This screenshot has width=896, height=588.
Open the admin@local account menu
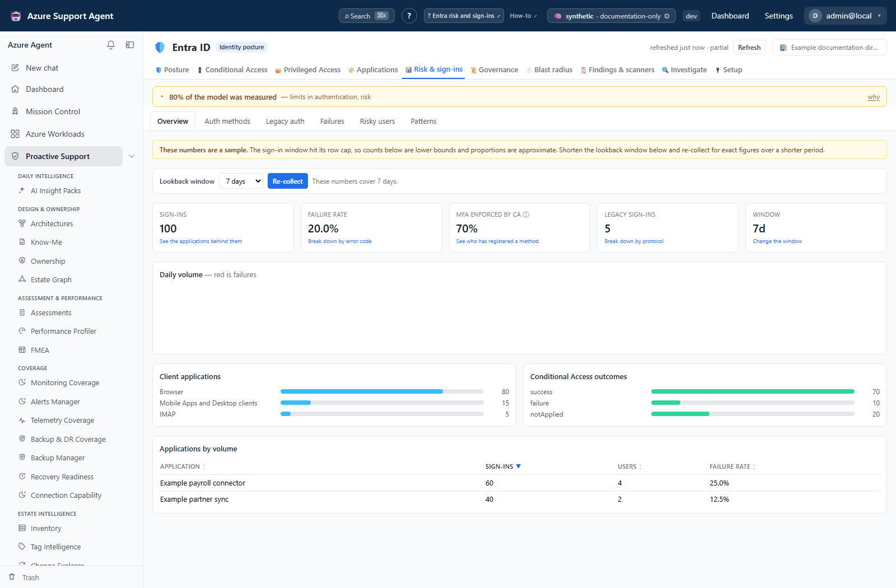pos(847,16)
